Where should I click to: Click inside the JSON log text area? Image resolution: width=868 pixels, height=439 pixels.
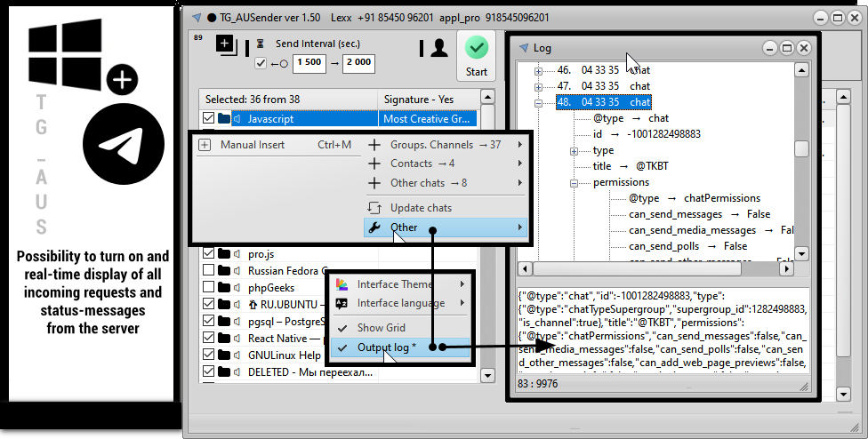pos(663,330)
